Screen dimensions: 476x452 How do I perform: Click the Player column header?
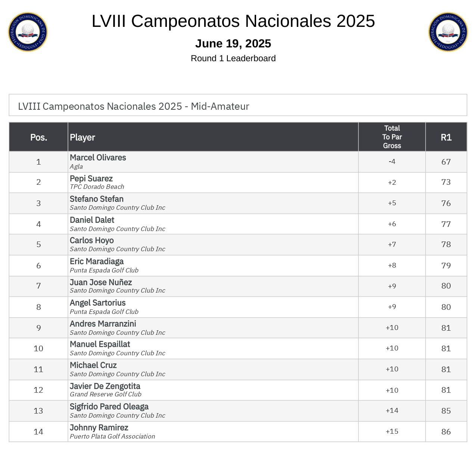[83, 137]
